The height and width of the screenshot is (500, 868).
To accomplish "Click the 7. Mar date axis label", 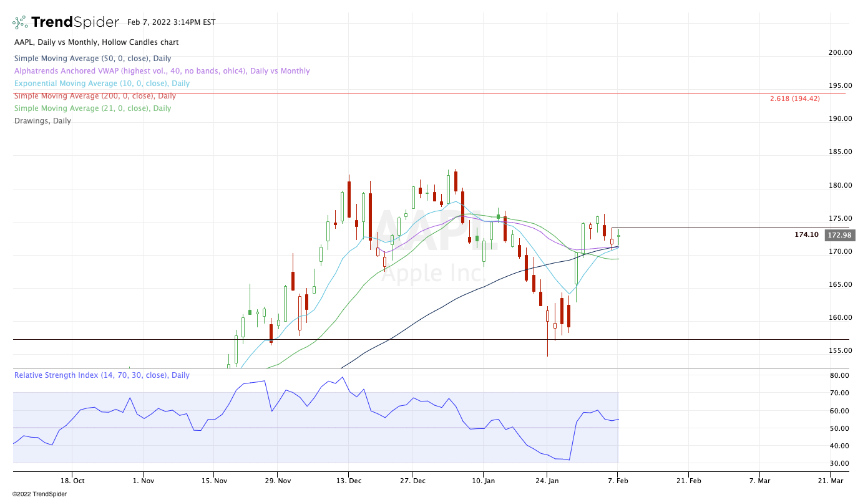I will pyautogui.click(x=759, y=481).
